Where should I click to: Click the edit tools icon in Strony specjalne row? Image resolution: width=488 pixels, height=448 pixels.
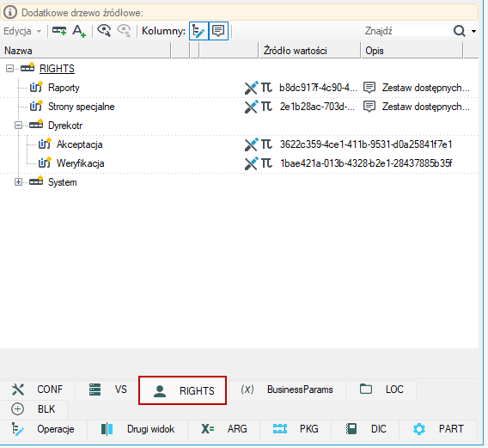click(x=251, y=107)
